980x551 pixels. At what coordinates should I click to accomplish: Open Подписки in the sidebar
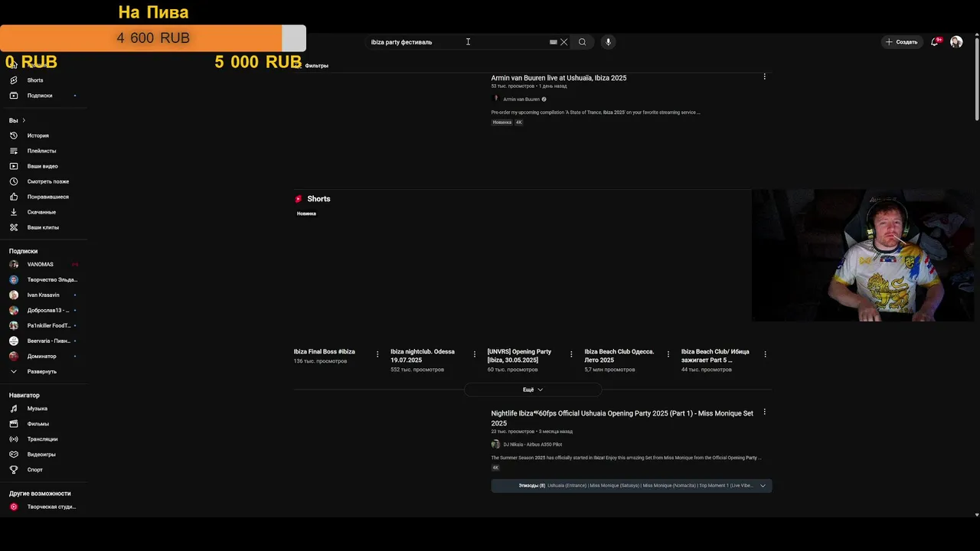coord(43,96)
